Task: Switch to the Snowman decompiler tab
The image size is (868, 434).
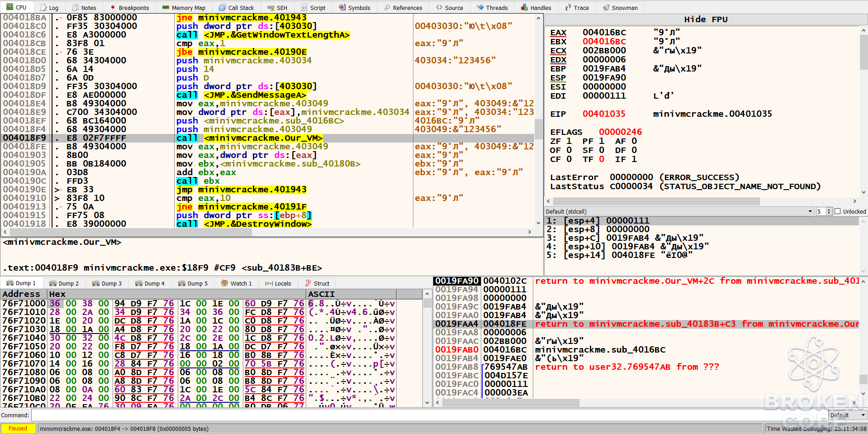Action: click(620, 8)
